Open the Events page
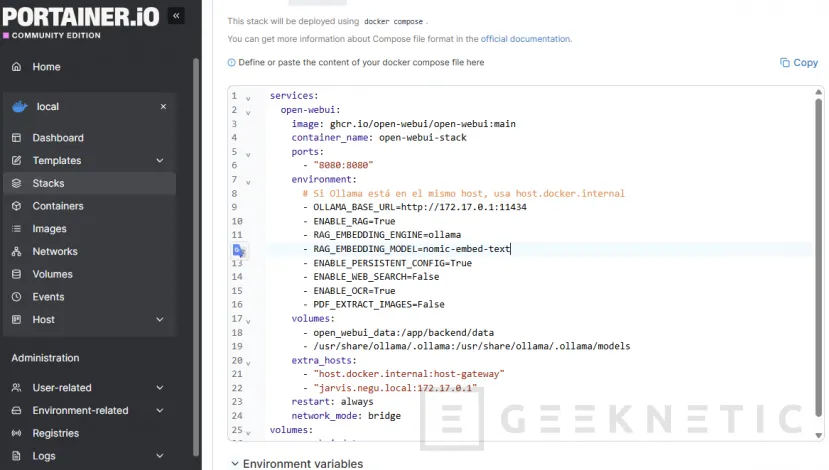 (x=48, y=297)
